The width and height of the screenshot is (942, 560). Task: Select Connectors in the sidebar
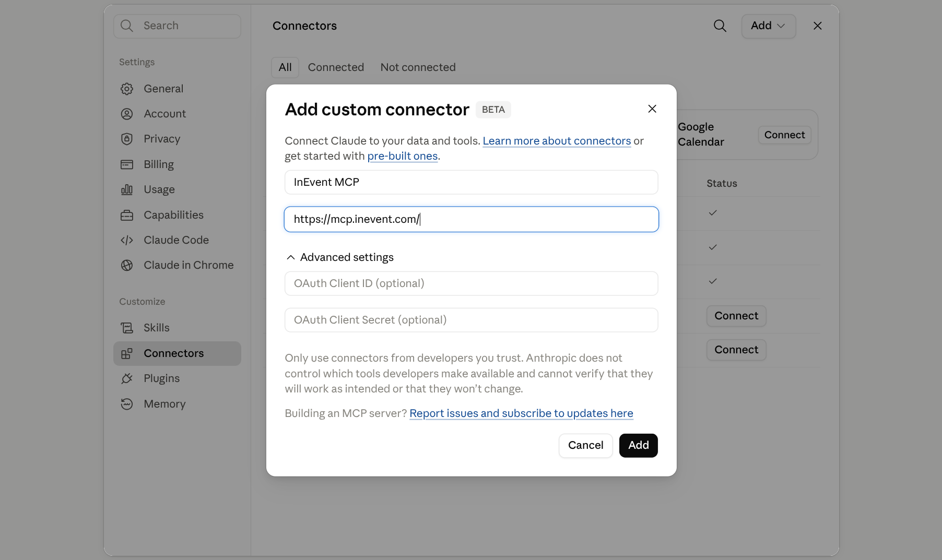(x=177, y=353)
